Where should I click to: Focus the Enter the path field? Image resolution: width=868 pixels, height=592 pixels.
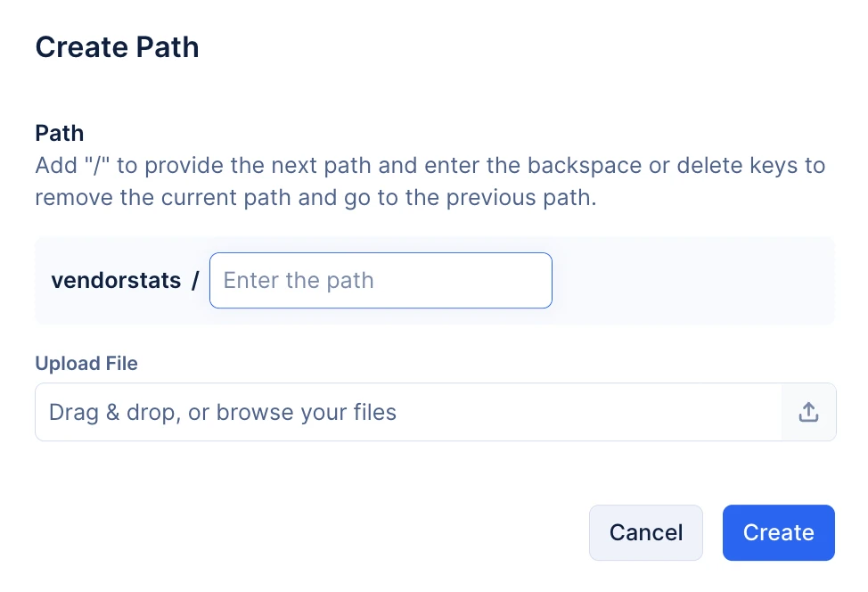(x=381, y=280)
